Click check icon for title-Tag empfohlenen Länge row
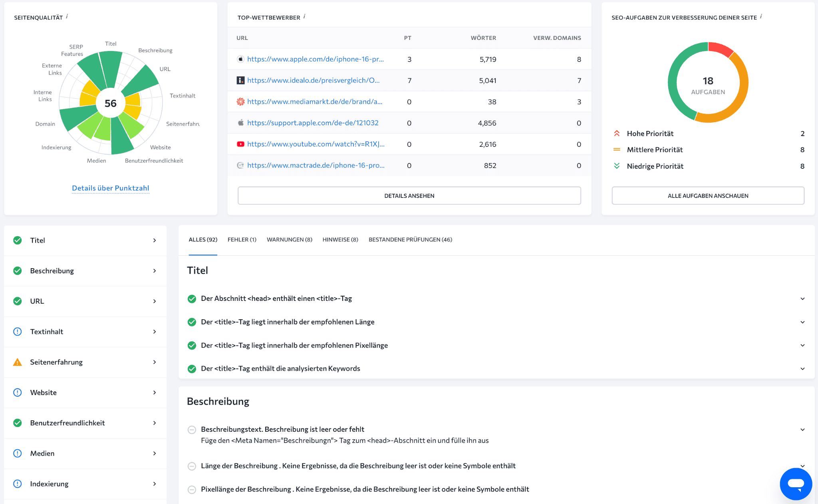The height and width of the screenshot is (504, 818). pos(192,322)
